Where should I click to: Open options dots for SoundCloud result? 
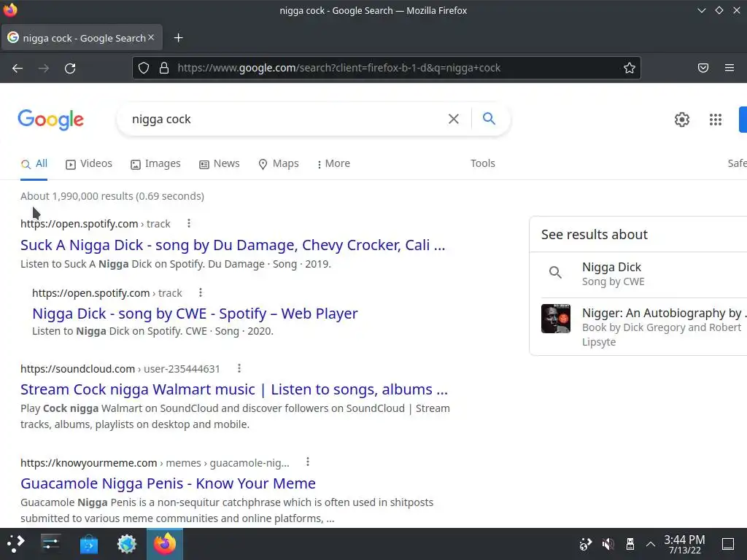(x=239, y=368)
